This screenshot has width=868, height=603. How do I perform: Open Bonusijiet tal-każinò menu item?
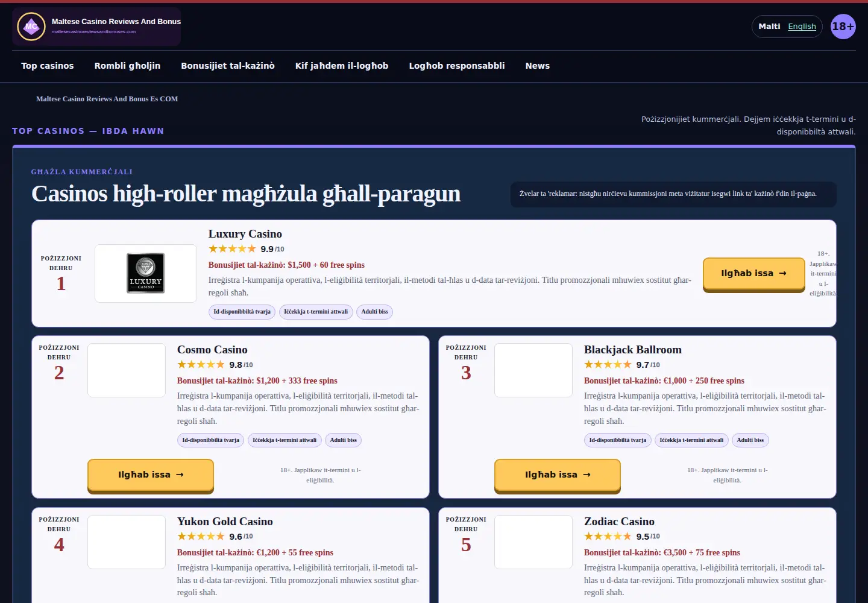click(x=228, y=66)
